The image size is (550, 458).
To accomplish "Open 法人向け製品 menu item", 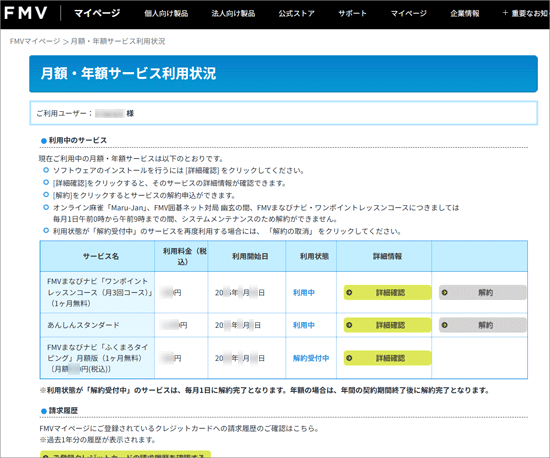I will click(233, 14).
